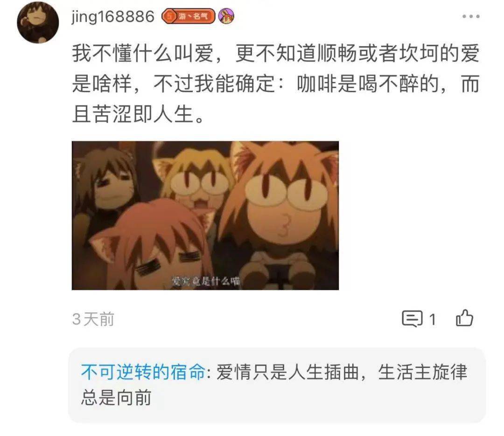Tap the final comment line 且苦涩即人生

pyautogui.click(x=138, y=114)
